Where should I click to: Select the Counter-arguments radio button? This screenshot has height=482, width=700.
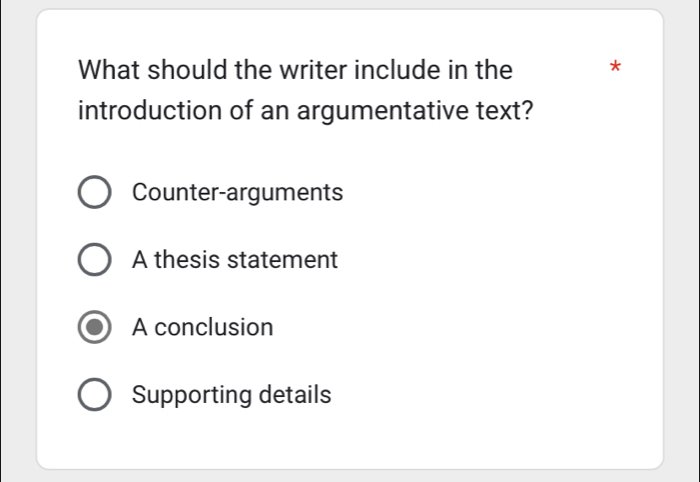[95, 193]
